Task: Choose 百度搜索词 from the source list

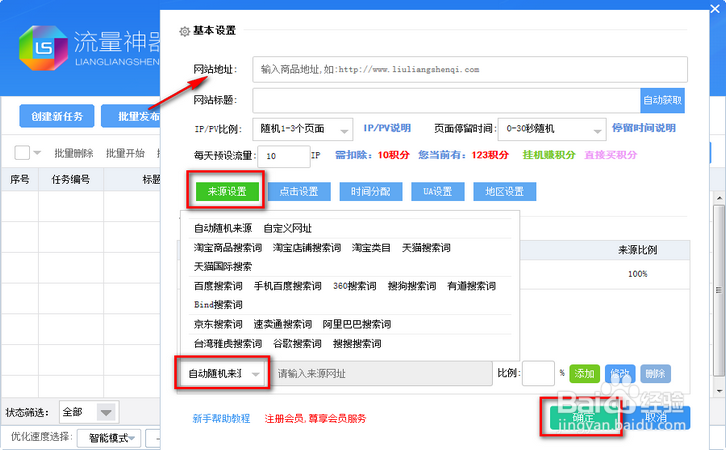Action: coord(218,286)
